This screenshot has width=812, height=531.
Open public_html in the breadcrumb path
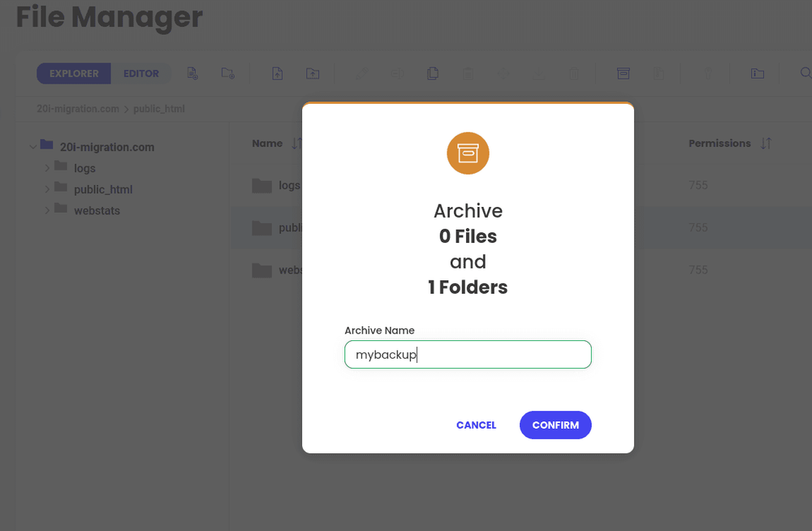point(159,109)
